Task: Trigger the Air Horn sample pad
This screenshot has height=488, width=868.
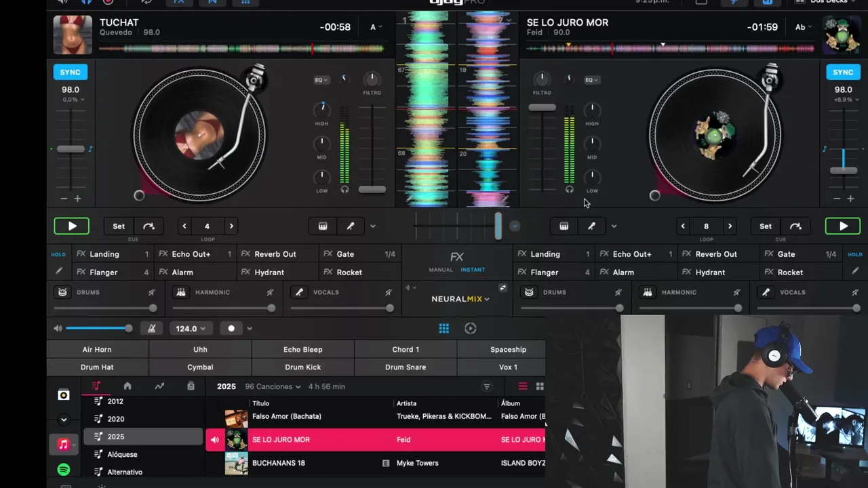Action: point(97,349)
